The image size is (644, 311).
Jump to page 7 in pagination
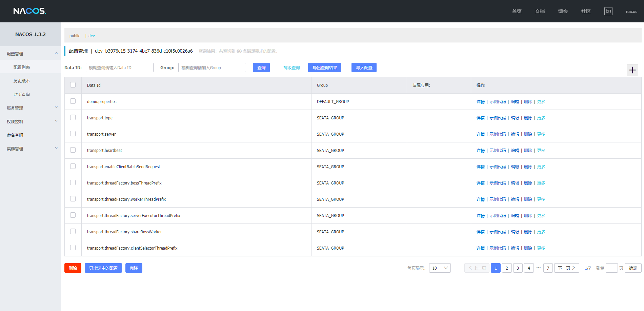[548, 268]
